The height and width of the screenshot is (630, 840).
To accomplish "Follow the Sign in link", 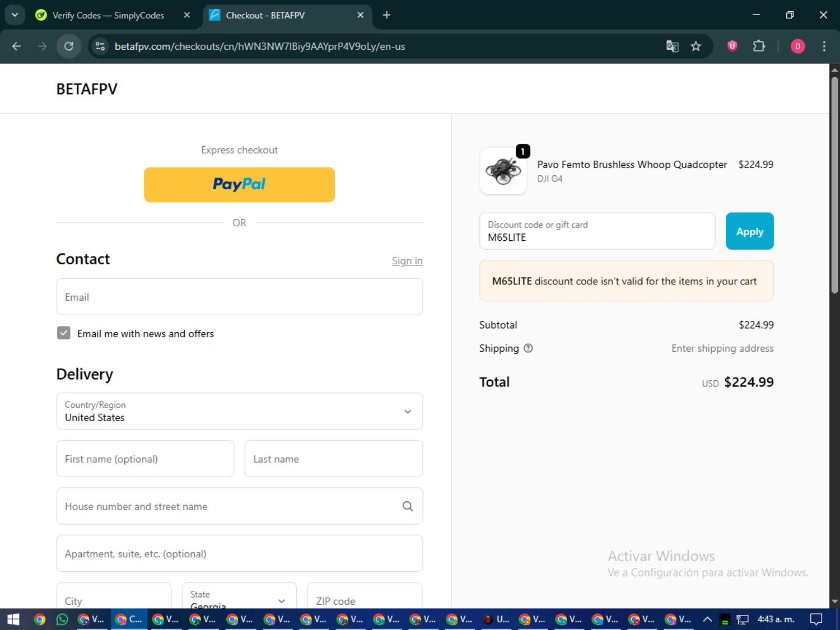I will pyautogui.click(x=407, y=261).
